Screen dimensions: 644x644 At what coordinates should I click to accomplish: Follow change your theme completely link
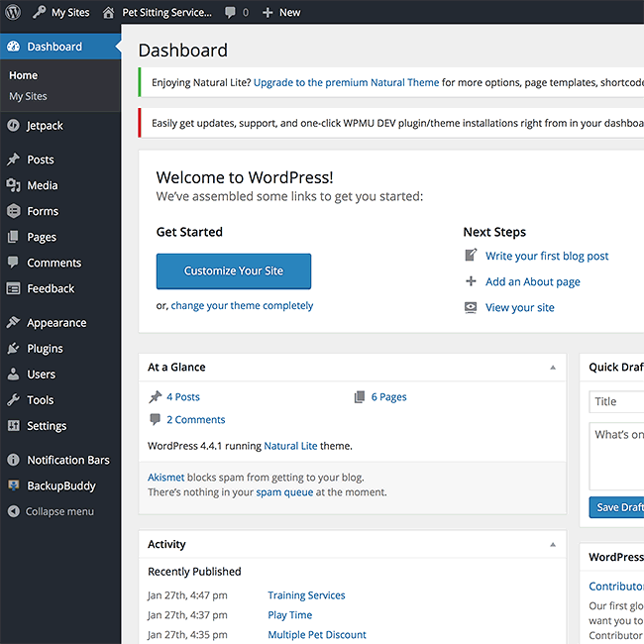tap(242, 305)
